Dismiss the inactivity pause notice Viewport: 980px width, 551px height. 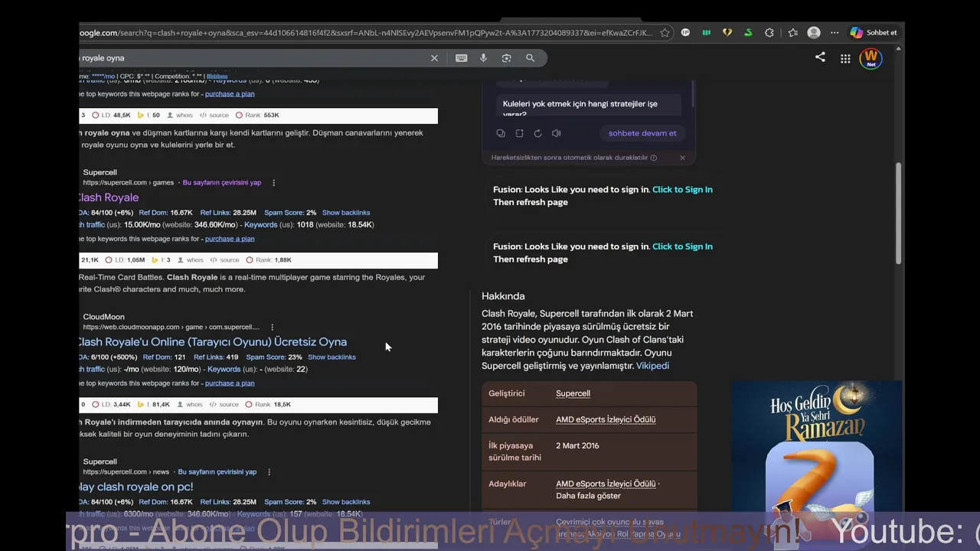coord(682,158)
